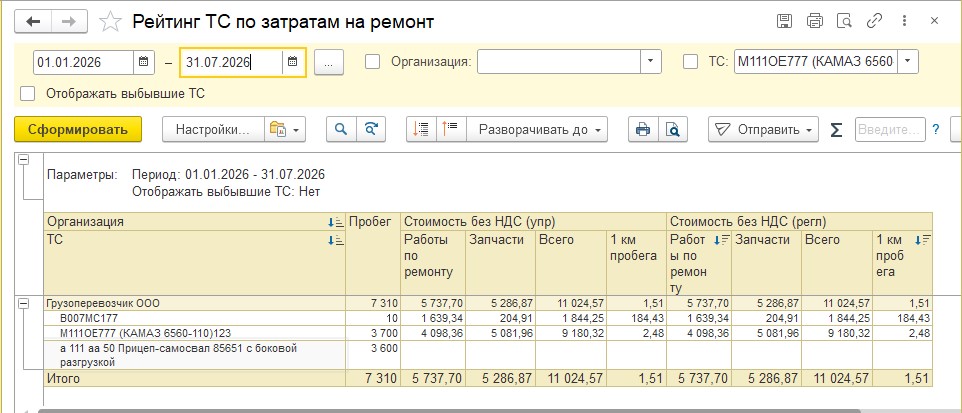
Task: Open the Организация dropdown list
Action: click(x=651, y=62)
